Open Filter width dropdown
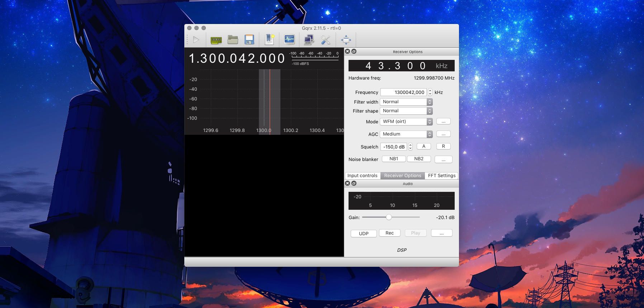 pos(406,102)
